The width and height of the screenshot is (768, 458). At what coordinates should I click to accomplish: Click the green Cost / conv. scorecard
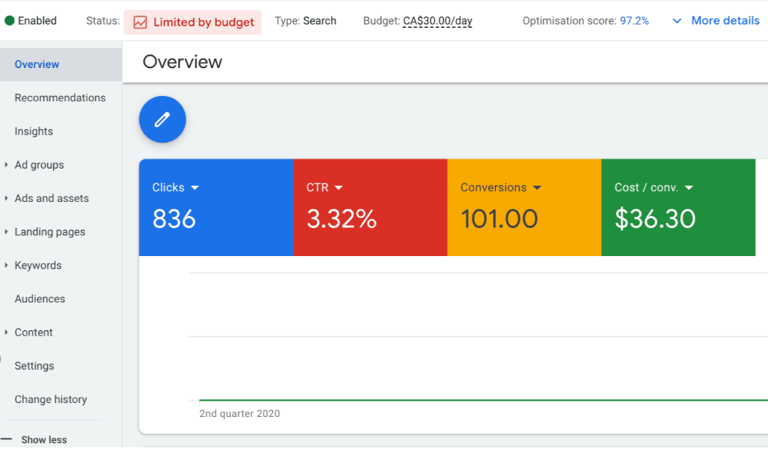(x=678, y=207)
